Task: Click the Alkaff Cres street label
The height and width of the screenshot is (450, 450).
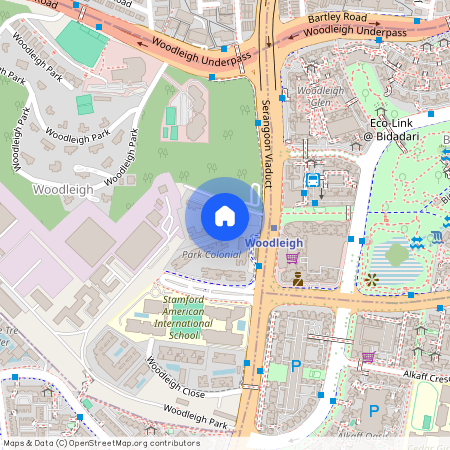Action: 426,376
